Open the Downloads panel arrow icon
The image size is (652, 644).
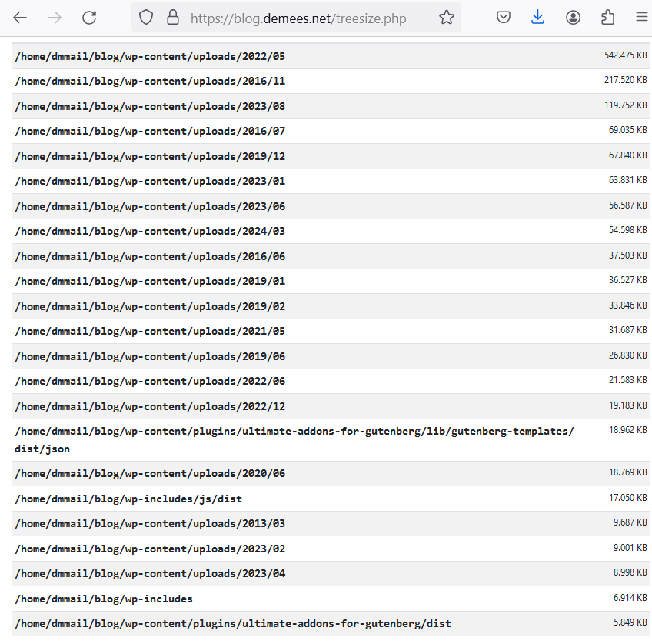point(538,17)
